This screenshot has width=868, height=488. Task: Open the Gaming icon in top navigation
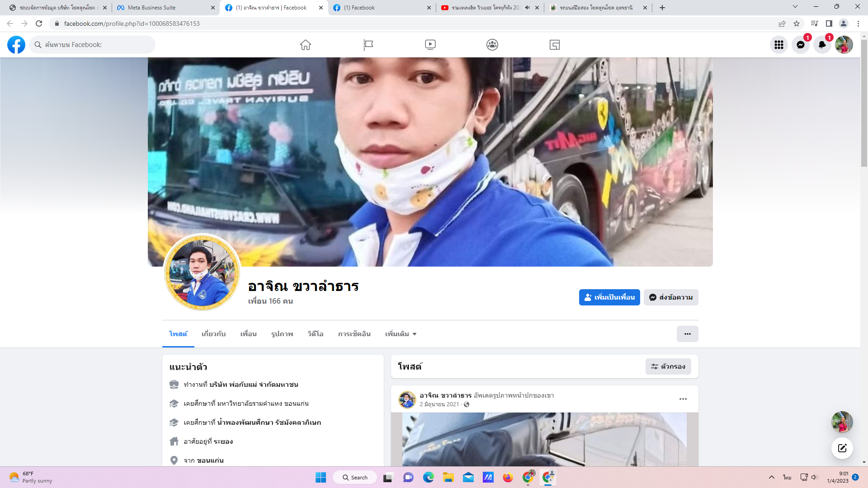(x=555, y=45)
